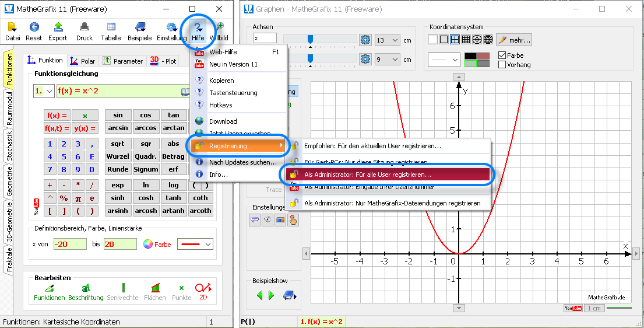Toggle the Vorhang checkbox
The height and width of the screenshot is (328, 644).
pos(501,65)
